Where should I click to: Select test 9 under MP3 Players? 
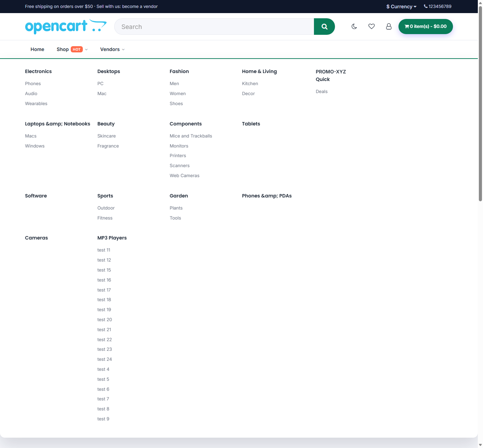click(103, 419)
